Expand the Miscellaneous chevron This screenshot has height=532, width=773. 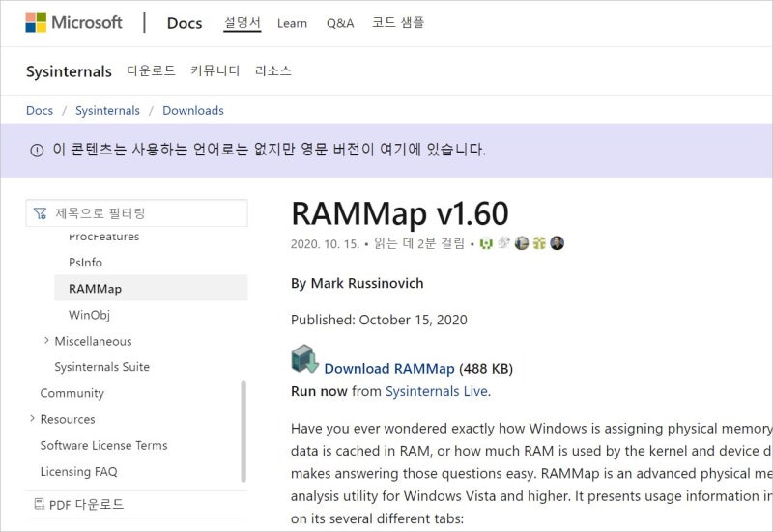tap(46, 341)
